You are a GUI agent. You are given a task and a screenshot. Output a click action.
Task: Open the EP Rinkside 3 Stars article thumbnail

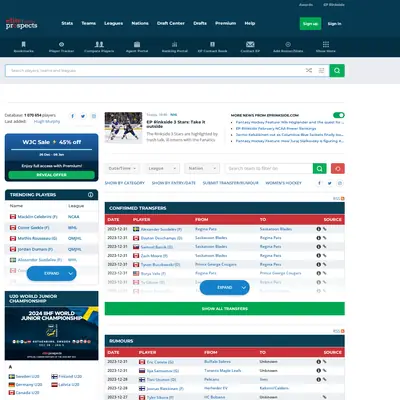pyautogui.click(x=123, y=127)
